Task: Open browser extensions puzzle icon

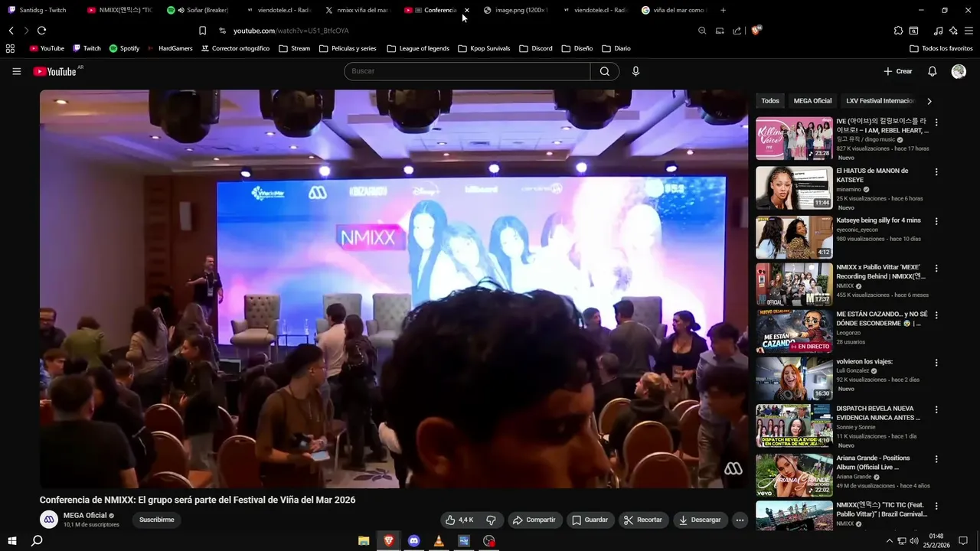Action: click(x=898, y=31)
